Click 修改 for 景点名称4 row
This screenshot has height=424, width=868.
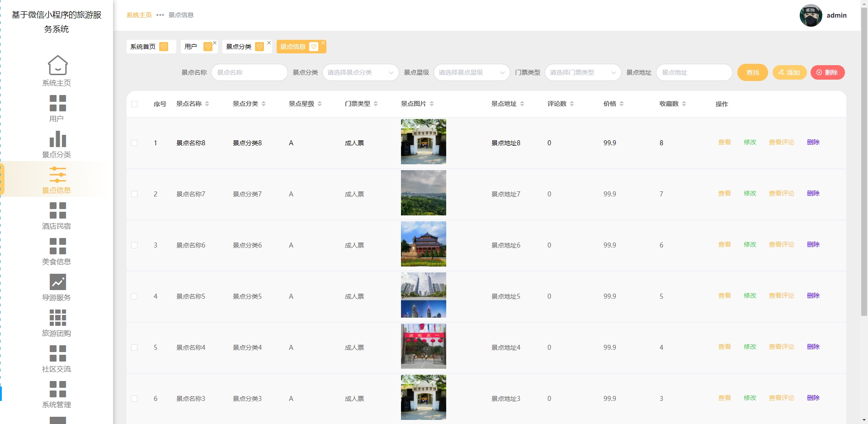(x=750, y=347)
